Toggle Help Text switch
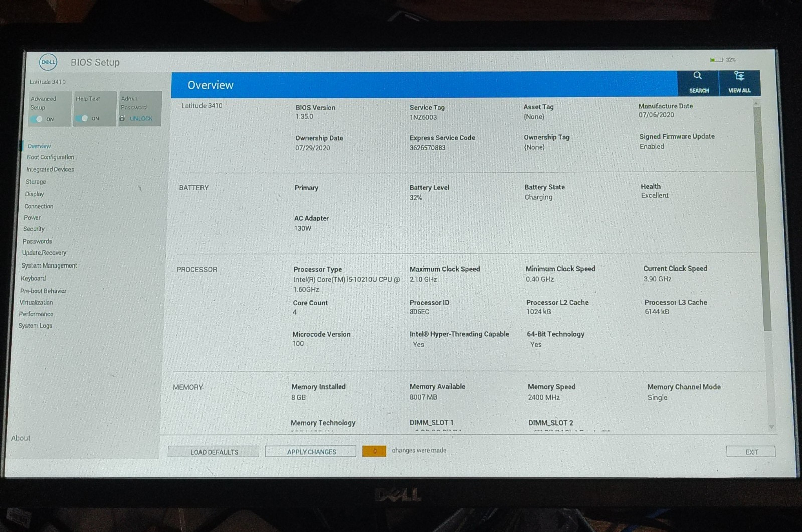802x532 pixels. 81,118
